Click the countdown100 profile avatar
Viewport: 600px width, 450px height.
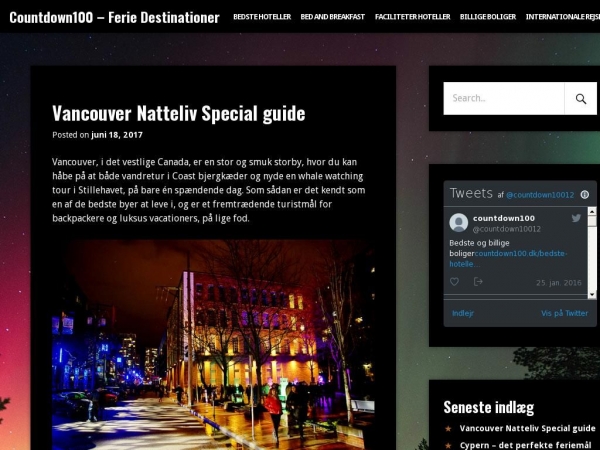[x=458, y=223]
